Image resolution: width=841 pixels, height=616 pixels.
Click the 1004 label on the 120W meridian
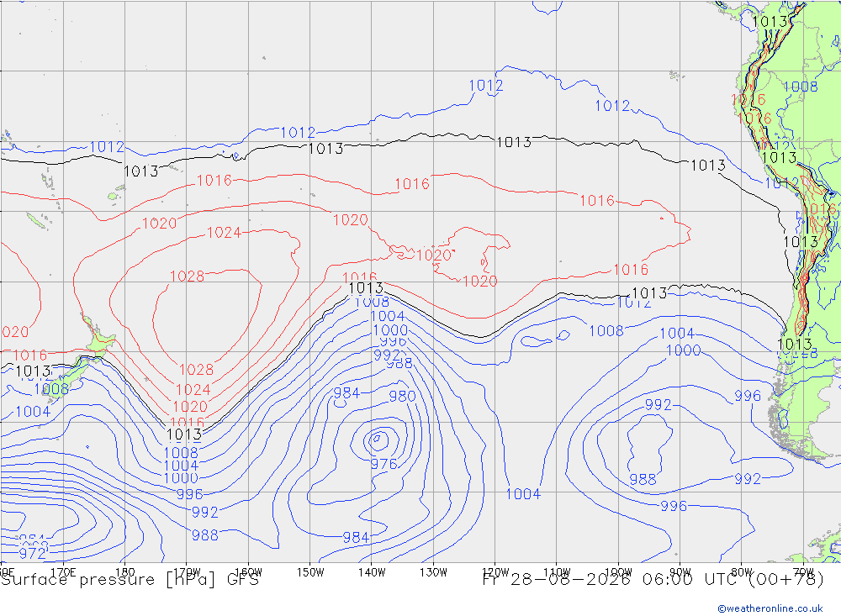pos(523,494)
